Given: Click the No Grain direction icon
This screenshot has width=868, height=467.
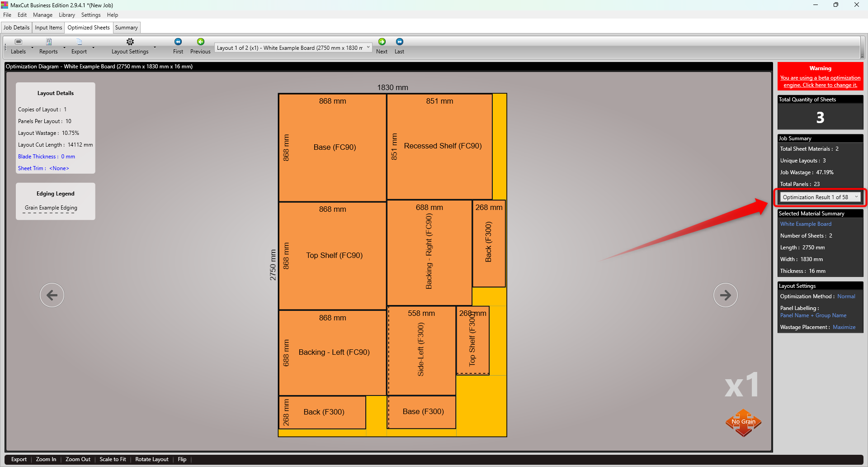Looking at the screenshot, I should pos(743,423).
